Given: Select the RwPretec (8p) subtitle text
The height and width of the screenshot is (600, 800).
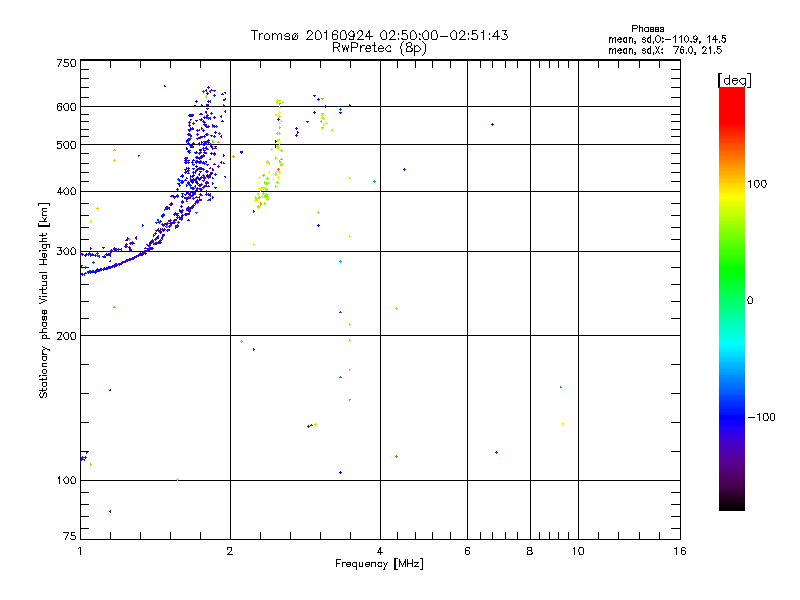Looking at the screenshot, I should click(x=379, y=47).
